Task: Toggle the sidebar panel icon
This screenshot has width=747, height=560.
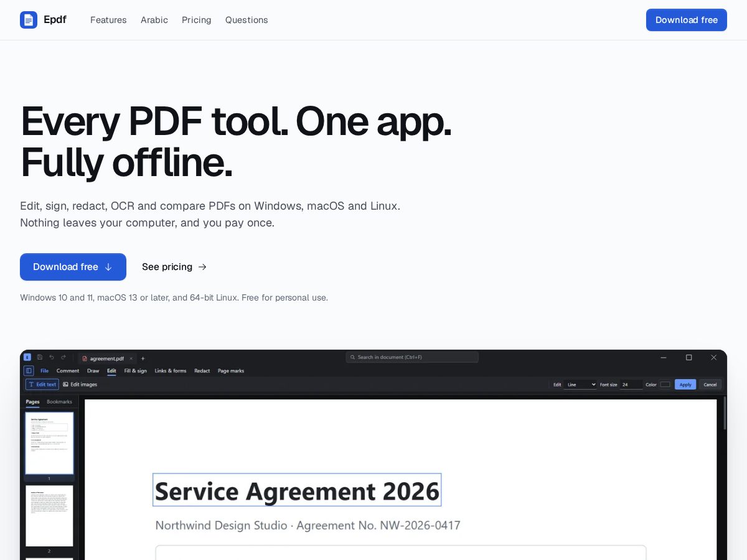Action: click(x=29, y=371)
